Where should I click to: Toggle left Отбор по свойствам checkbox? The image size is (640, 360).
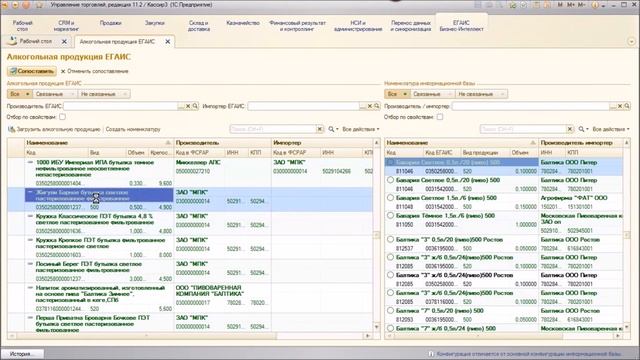click(x=62, y=117)
